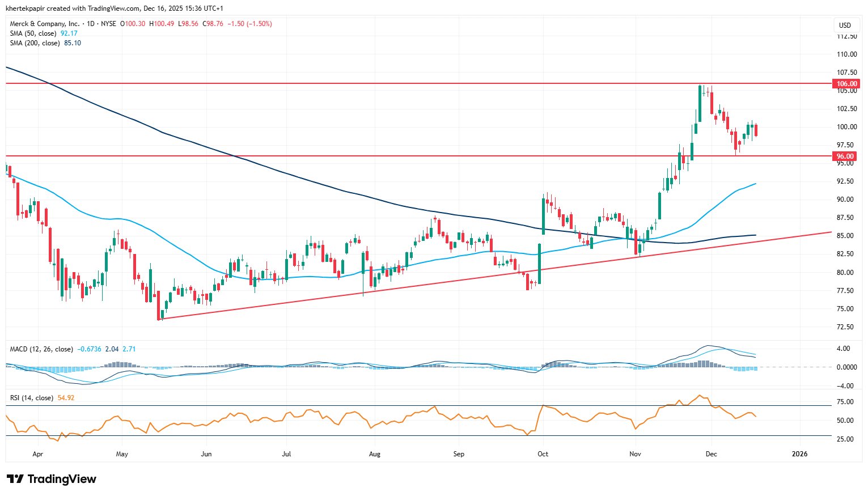Click the 2026 label on time axis
Screen dimensions: 868x496
click(799, 454)
